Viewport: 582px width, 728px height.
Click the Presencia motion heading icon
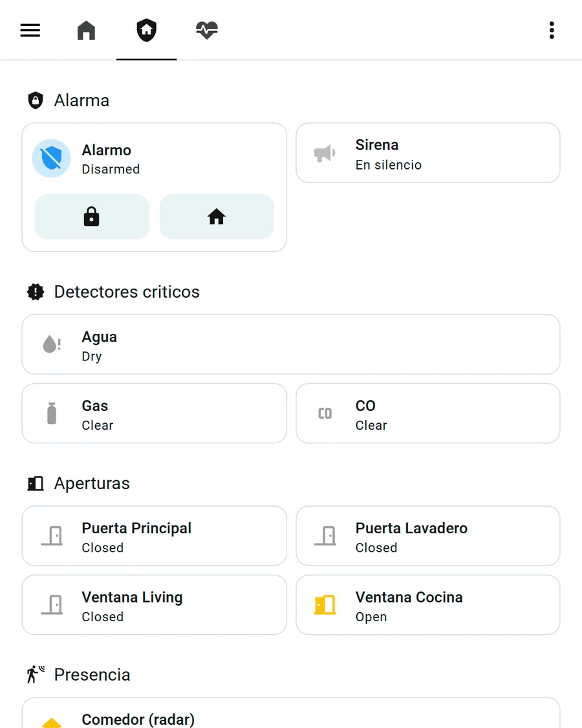click(x=36, y=674)
